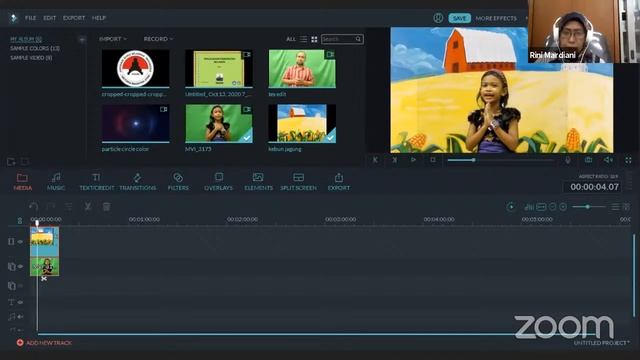Undo the last timeline action
640x360 pixels.
pyautogui.click(x=33, y=207)
